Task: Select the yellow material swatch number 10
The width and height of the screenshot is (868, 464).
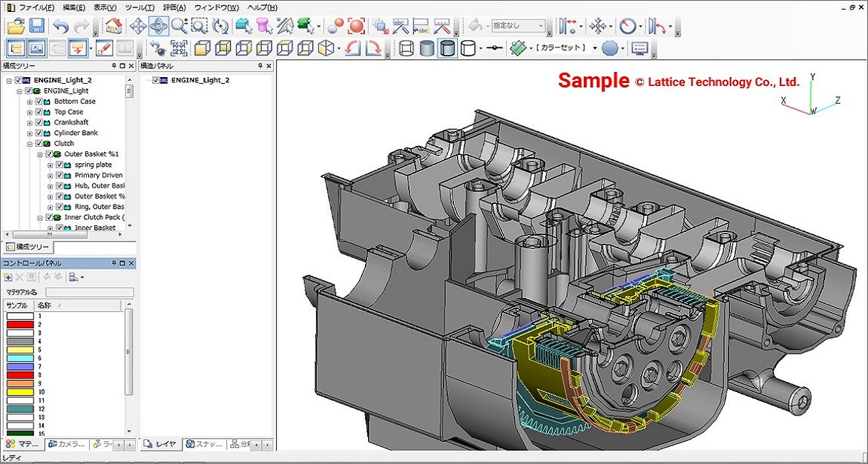Action: pyautogui.click(x=20, y=391)
